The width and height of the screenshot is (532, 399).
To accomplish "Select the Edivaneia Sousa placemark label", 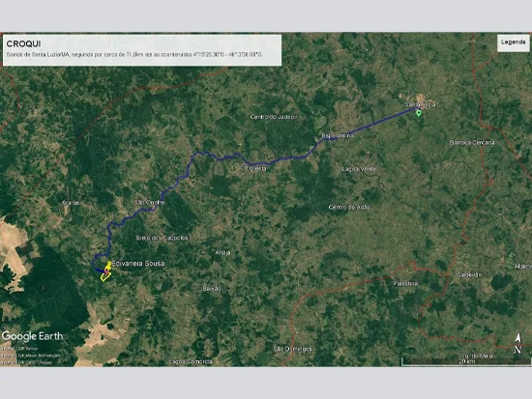I will pyautogui.click(x=138, y=264).
